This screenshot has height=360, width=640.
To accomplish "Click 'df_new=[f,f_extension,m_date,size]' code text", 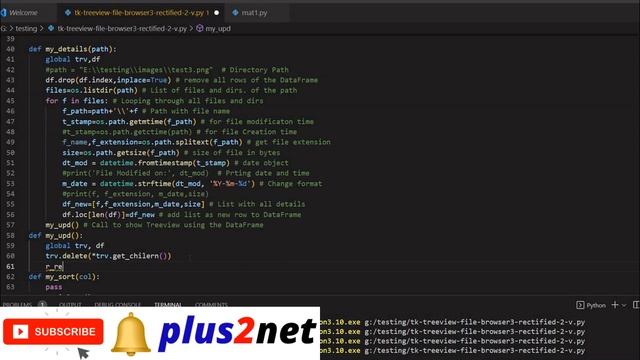I will (133, 204).
